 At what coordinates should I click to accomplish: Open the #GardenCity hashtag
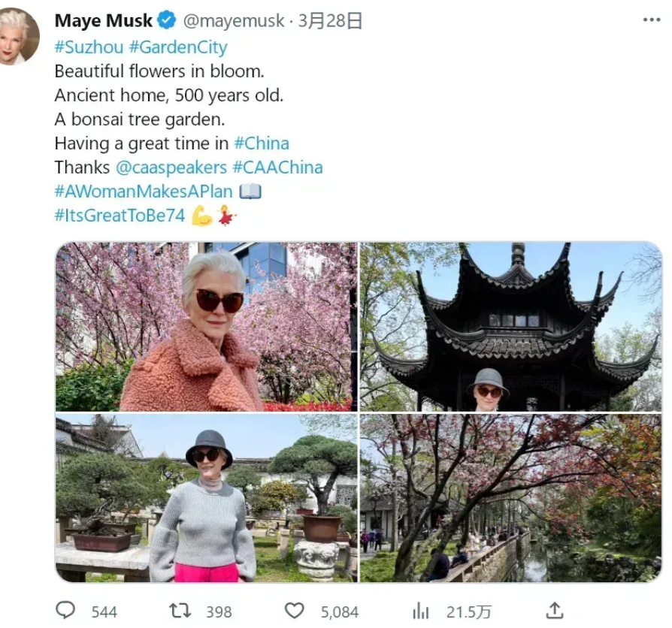178,47
